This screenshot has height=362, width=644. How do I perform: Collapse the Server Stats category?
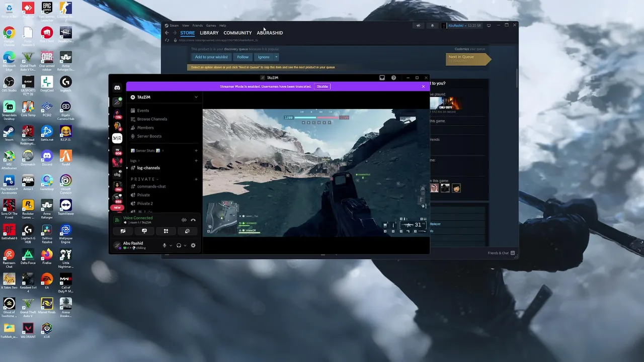tap(147, 150)
